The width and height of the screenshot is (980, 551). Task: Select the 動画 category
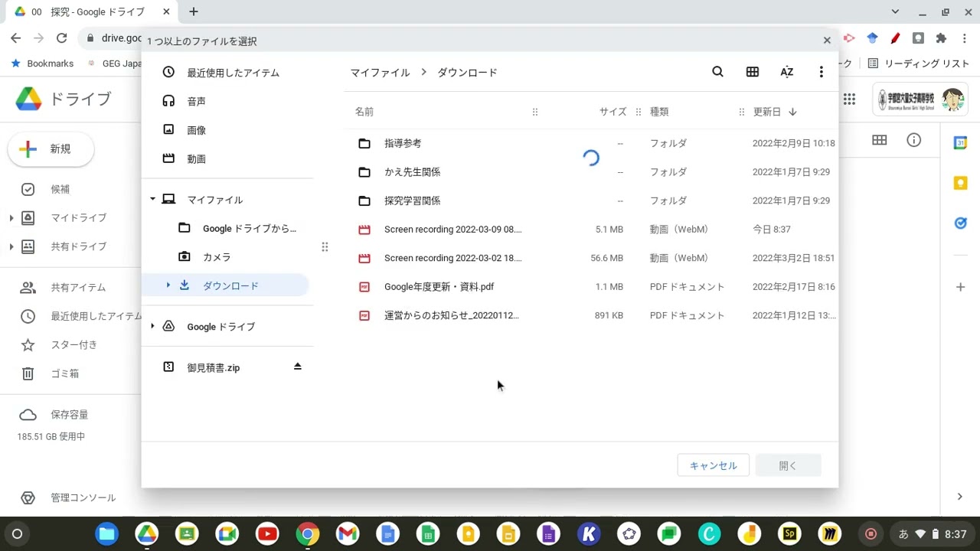tap(227, 158)
